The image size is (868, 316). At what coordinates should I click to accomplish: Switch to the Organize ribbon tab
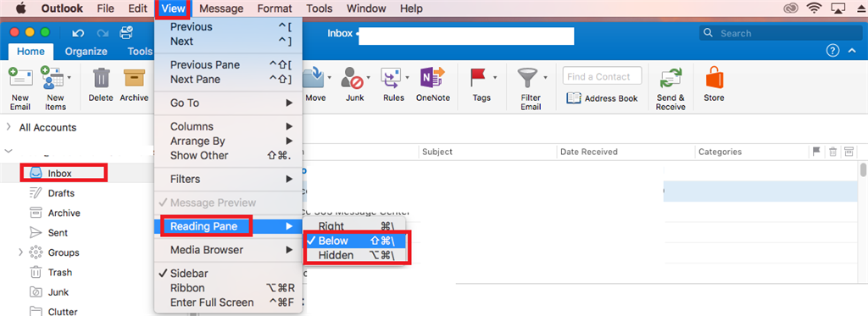click(x=86, y=52)
